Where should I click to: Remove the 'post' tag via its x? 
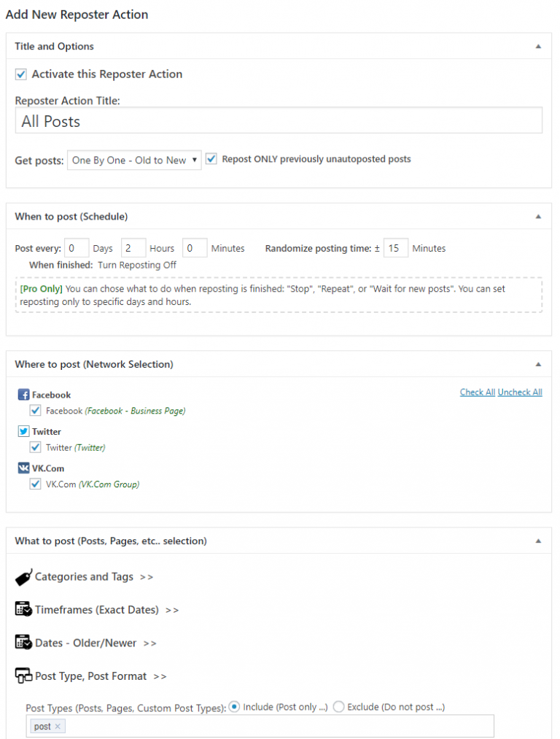(58, 727)
